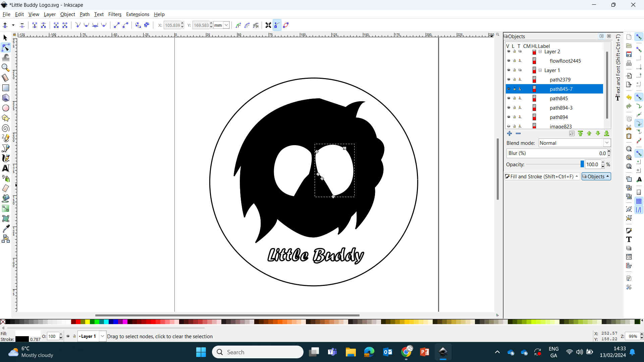Select the Bezier Pen tool
644x362 pixels.
point(5,148)
